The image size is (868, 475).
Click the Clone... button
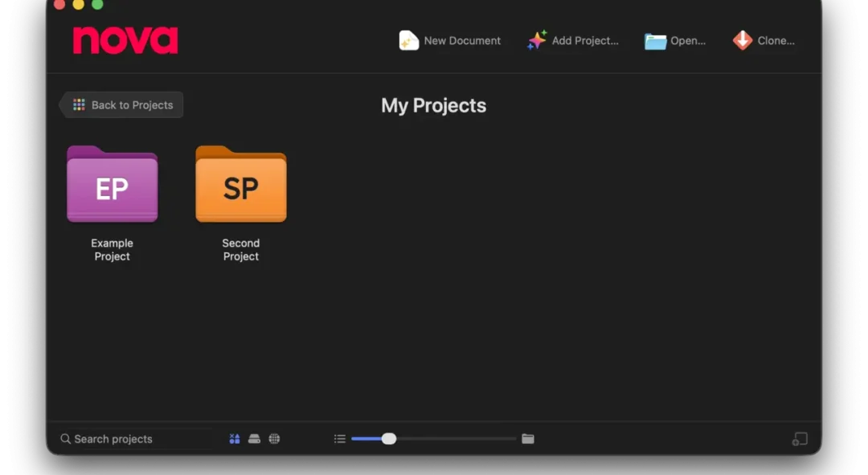(x=764, y=40)
